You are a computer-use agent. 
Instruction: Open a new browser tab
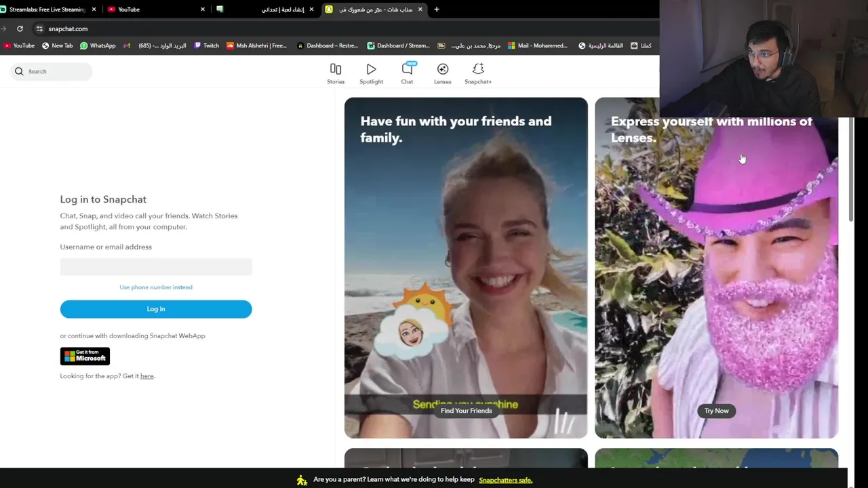[x=437, y=9]
